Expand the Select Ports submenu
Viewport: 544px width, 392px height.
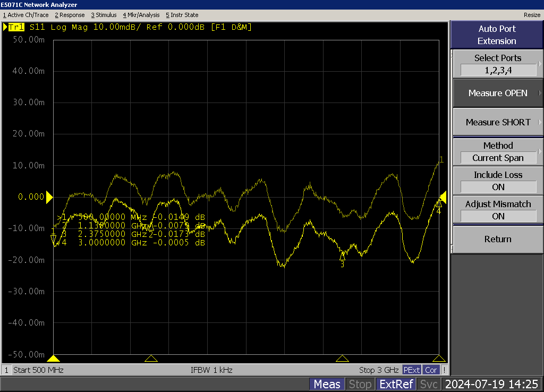point(498,64)
